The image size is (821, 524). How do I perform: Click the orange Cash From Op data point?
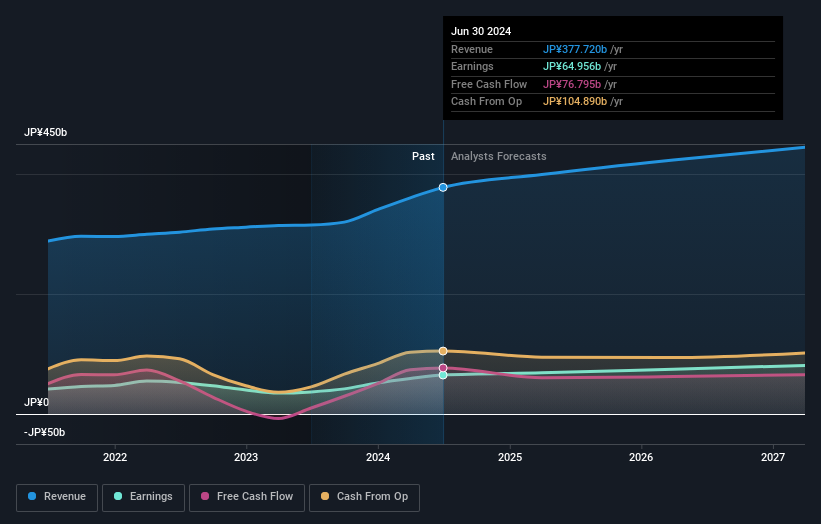pos(443,351)
